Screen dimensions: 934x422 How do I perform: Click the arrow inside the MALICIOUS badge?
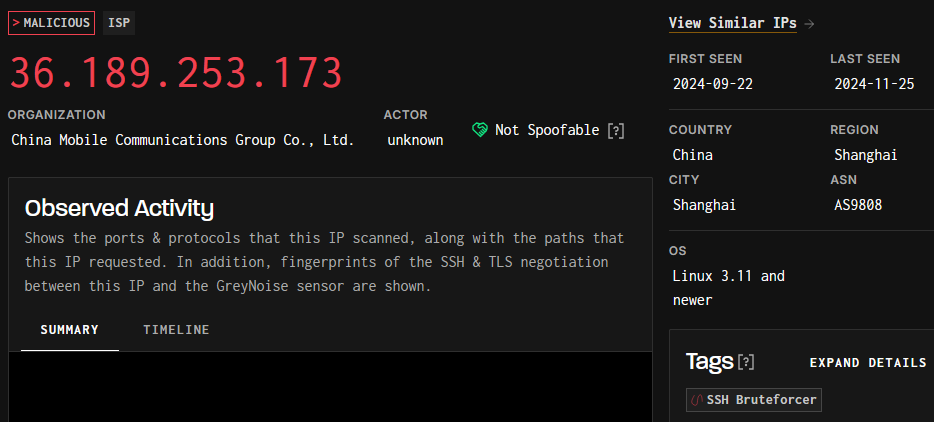[16, 23]
